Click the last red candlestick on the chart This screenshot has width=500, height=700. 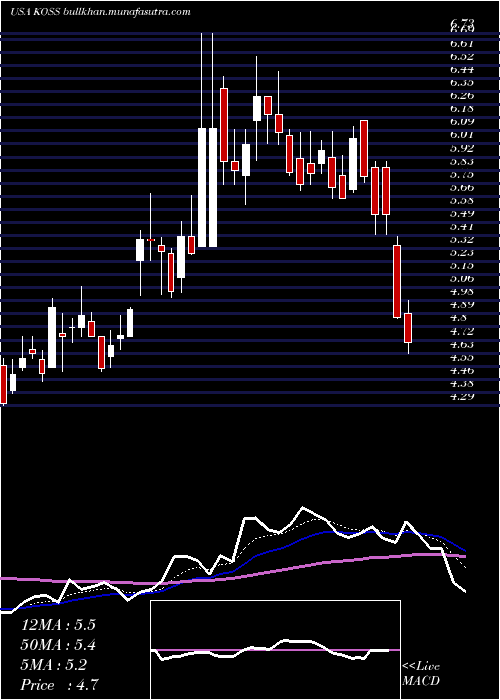(408, 328)
